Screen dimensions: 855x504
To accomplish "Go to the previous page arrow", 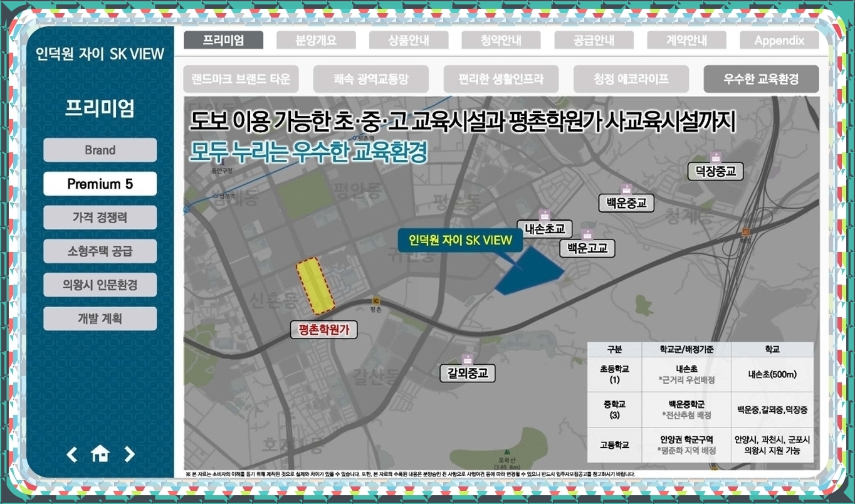I will (72, 454).
